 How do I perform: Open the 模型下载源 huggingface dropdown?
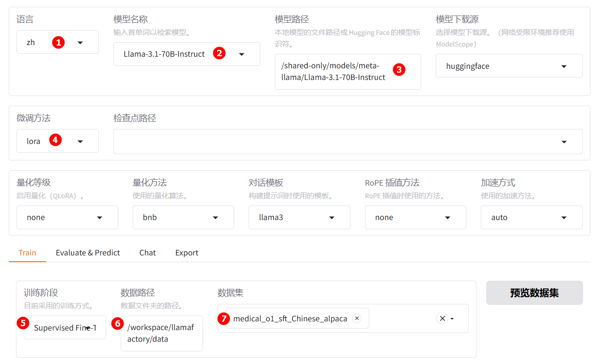(564, 66)
